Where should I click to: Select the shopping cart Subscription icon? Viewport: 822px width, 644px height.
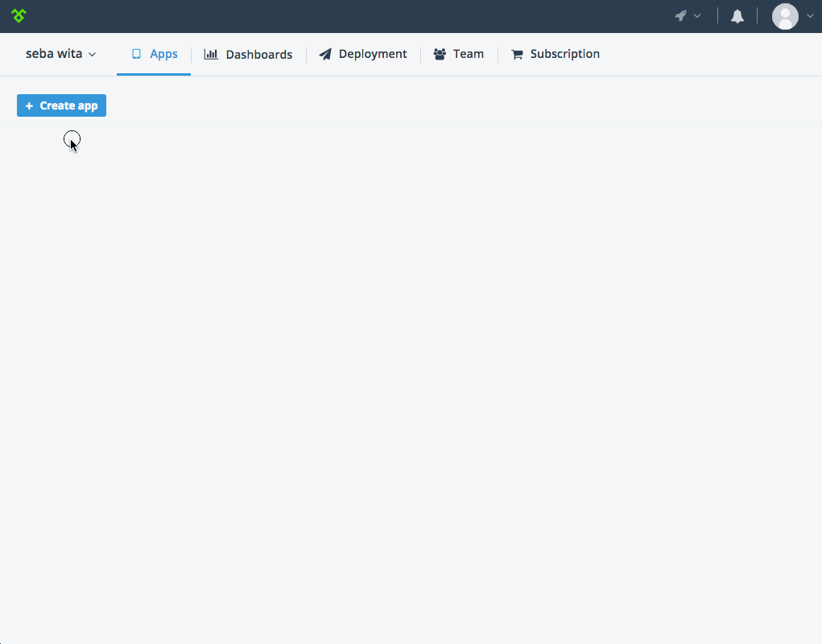point(516,54)
